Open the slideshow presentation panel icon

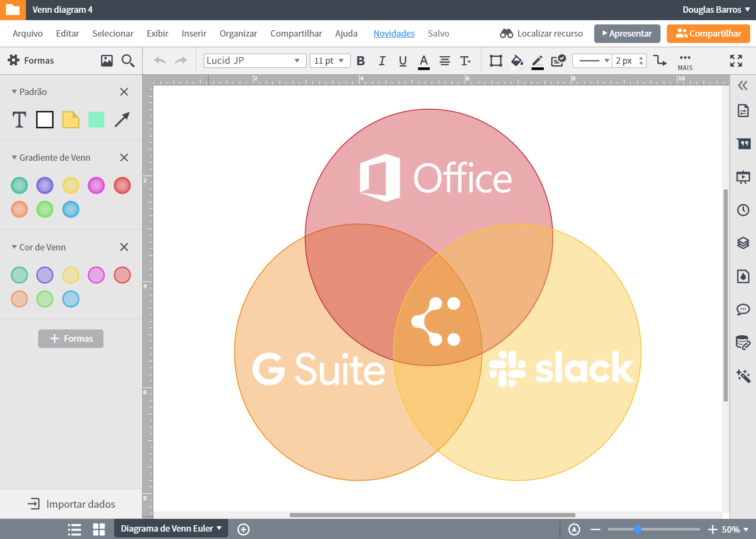point(743,177)
